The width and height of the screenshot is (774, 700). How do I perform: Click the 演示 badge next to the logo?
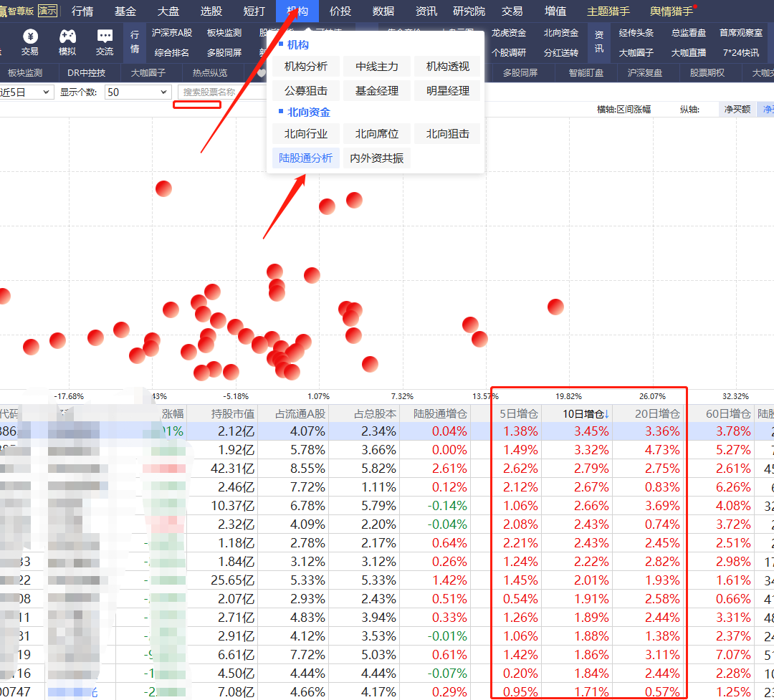pos(48,11)
